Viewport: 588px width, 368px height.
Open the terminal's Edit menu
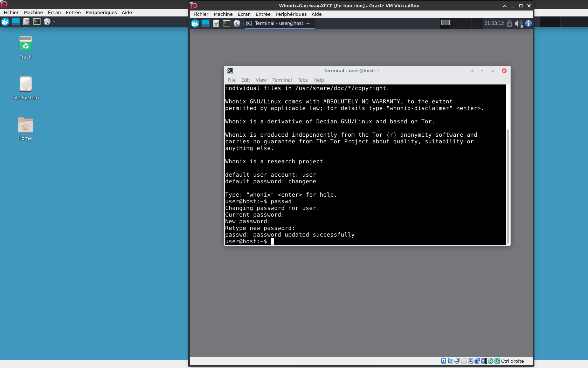point(245,80)
